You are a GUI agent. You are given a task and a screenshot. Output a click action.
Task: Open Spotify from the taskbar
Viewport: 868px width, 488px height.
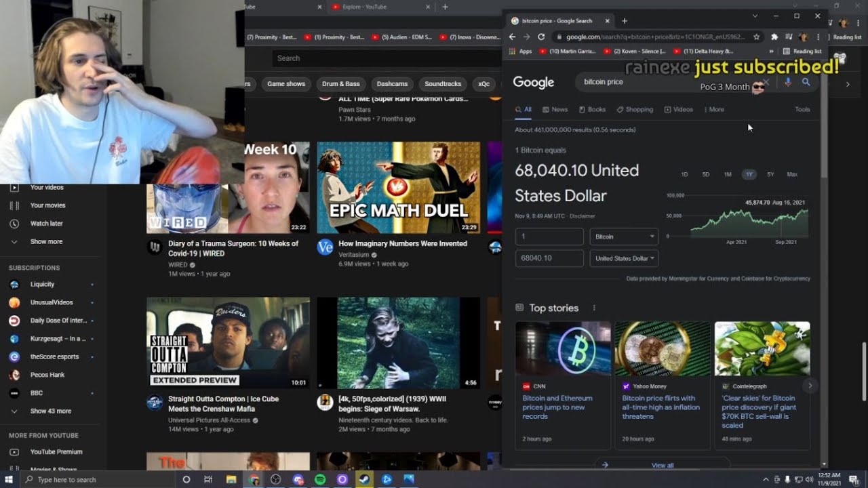[x=320, y=479]
